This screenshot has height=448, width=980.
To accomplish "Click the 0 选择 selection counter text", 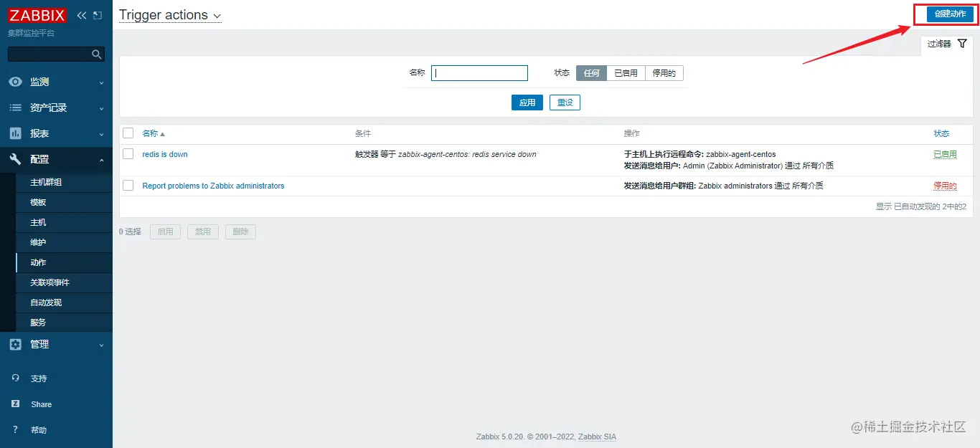I will pyautogui.click(x=130, y=232).
